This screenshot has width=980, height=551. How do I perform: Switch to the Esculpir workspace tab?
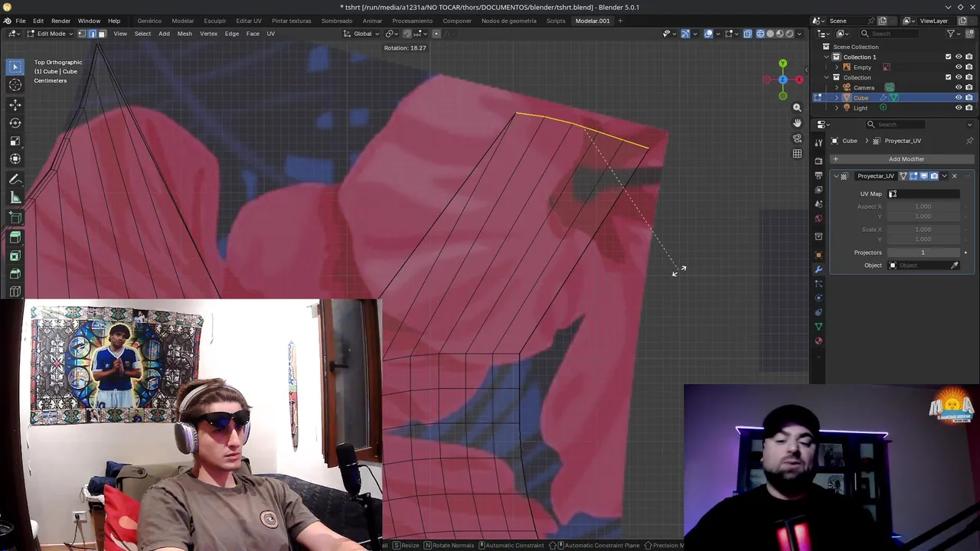click(214, 21)
